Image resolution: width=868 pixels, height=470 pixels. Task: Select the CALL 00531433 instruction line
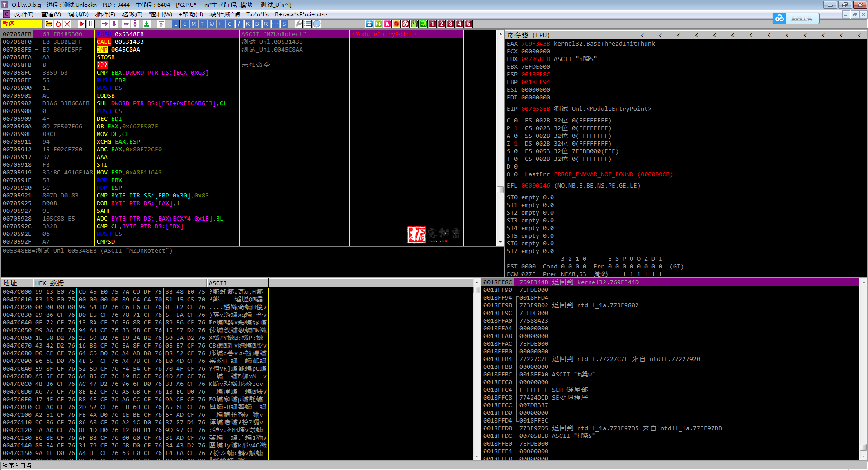tap(120, 42)
